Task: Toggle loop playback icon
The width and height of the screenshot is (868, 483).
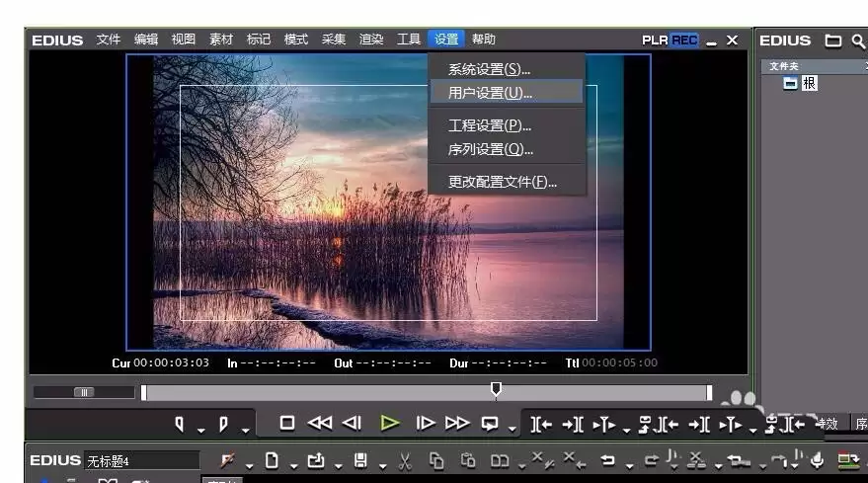Action: 490,424
